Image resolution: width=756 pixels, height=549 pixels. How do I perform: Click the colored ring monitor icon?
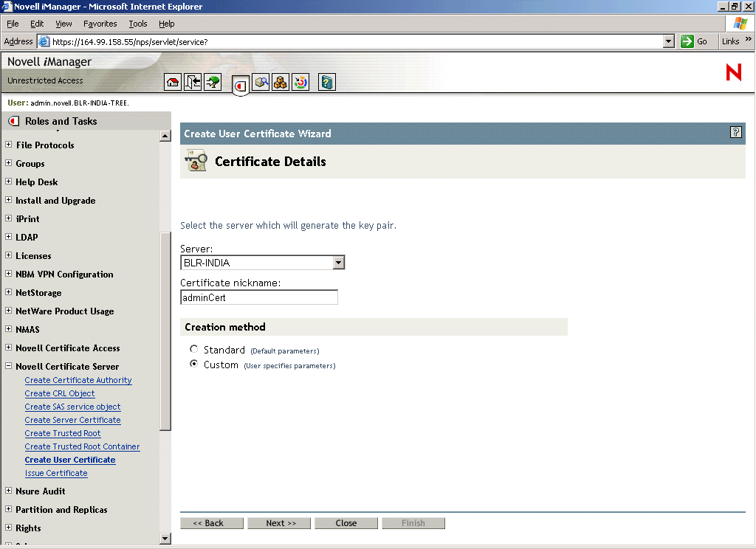tap(300, 83)
